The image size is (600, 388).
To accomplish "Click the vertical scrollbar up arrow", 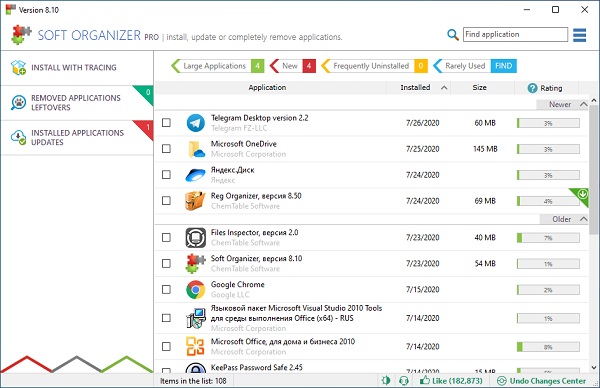I will [593, 100].
